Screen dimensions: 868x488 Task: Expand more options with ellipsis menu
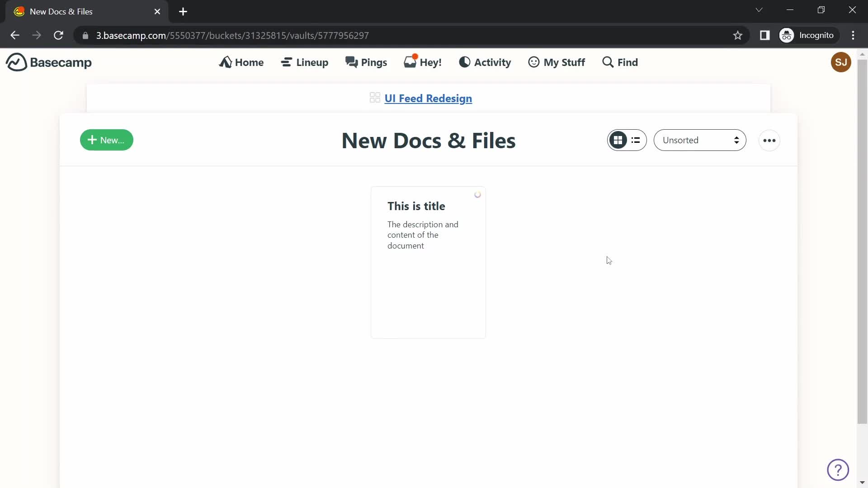769,140
